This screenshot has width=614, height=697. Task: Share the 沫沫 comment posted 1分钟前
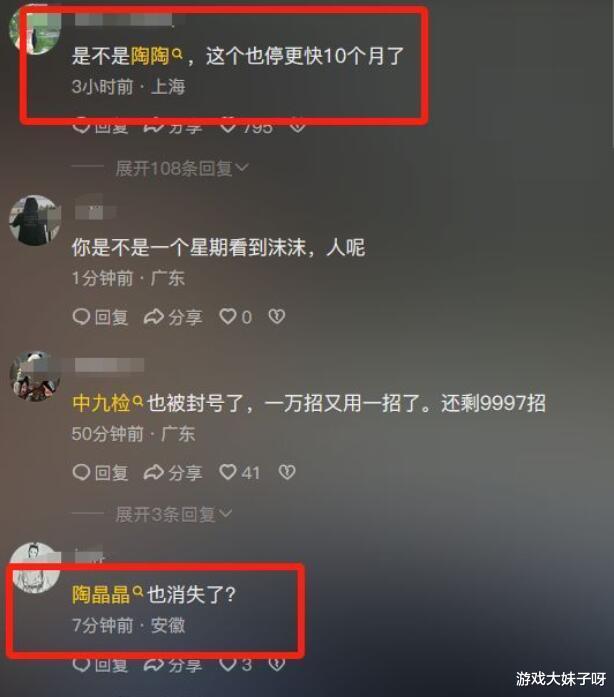pos(173,317)
